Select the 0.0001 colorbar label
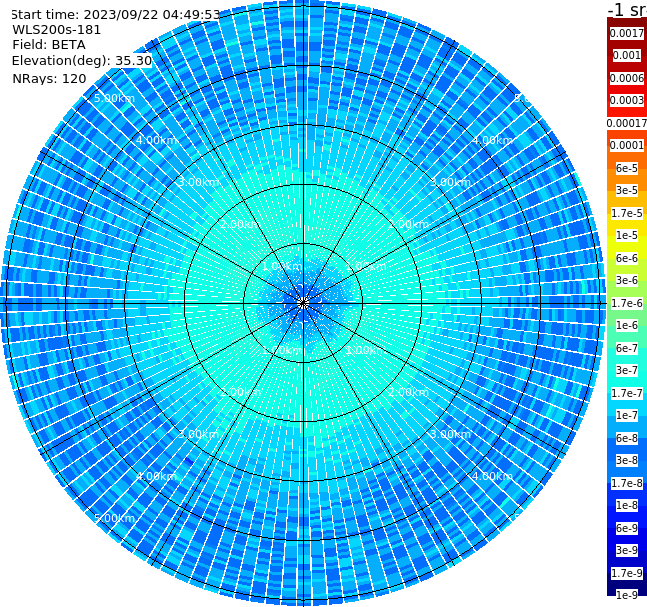647x607 pixels. (627, 145)
